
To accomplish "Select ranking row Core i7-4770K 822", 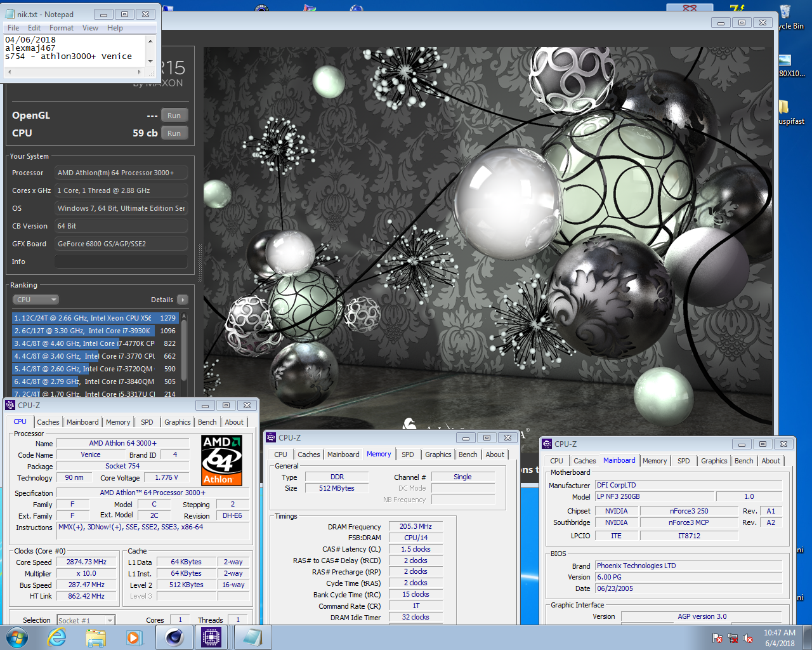I will point(95,343).
